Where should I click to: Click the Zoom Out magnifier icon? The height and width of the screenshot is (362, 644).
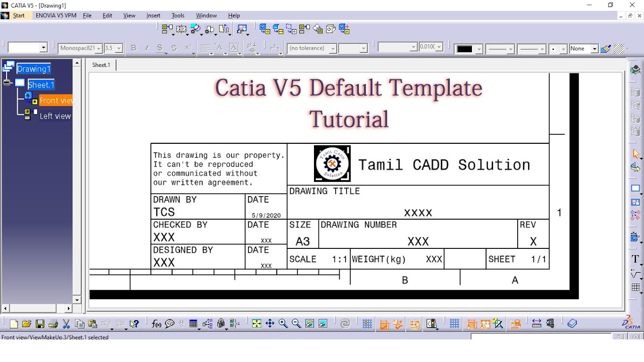coord(296,324)
